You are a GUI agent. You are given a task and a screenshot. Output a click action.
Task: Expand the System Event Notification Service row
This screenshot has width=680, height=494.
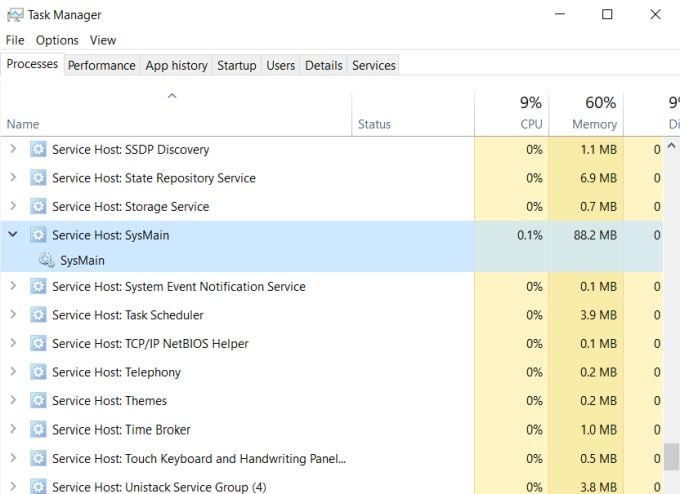click(x=13, y=287)
